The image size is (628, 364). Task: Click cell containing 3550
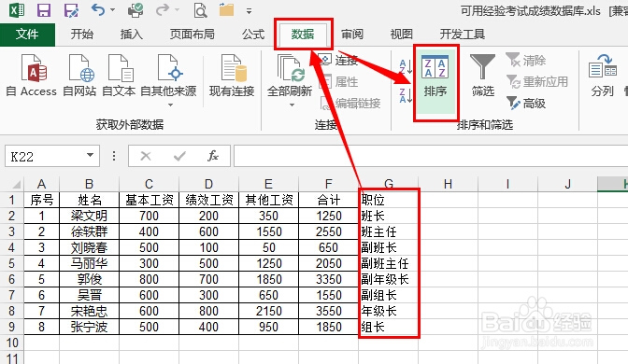(x=329, y=311)
